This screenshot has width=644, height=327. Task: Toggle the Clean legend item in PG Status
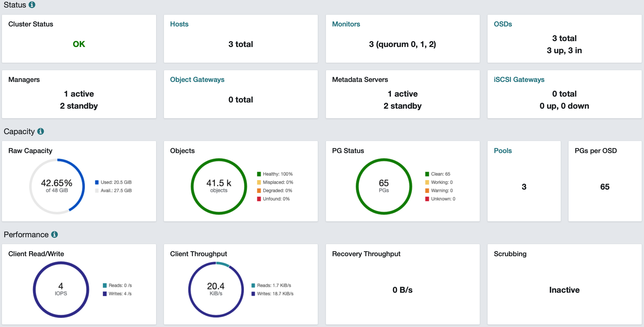(438, 174)
